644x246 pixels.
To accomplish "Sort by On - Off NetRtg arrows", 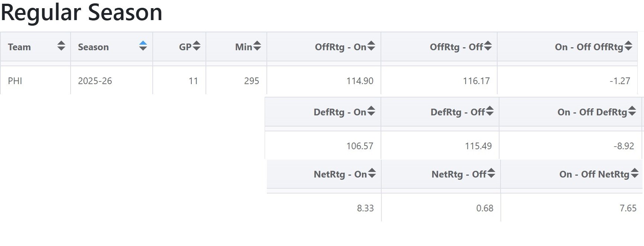I will (x=634, y=173).
